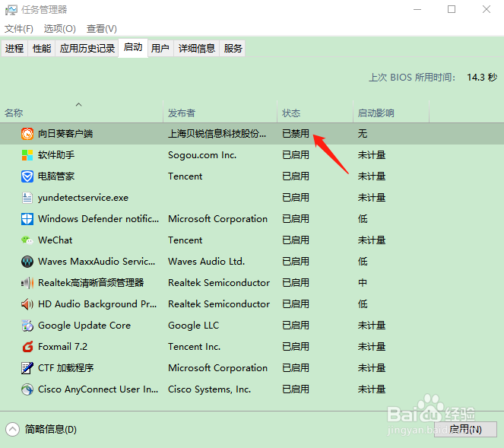The height and width of the screenshot is (448, 504).
Task: Click the 电脑管家 shield icon
Action: click(x=27, y=176)
